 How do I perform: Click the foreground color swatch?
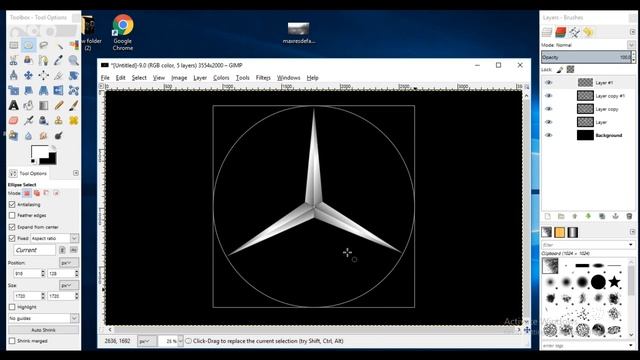click(38, 152)
